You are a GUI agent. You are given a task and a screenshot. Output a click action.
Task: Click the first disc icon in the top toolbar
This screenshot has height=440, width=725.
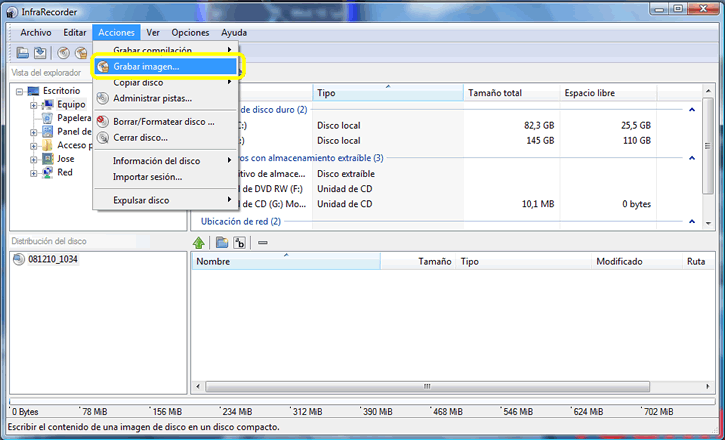(63, 53)
